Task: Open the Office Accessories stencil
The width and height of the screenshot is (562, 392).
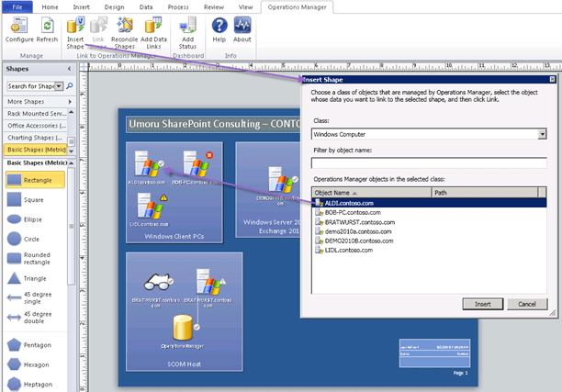Action: coord(35,126)
